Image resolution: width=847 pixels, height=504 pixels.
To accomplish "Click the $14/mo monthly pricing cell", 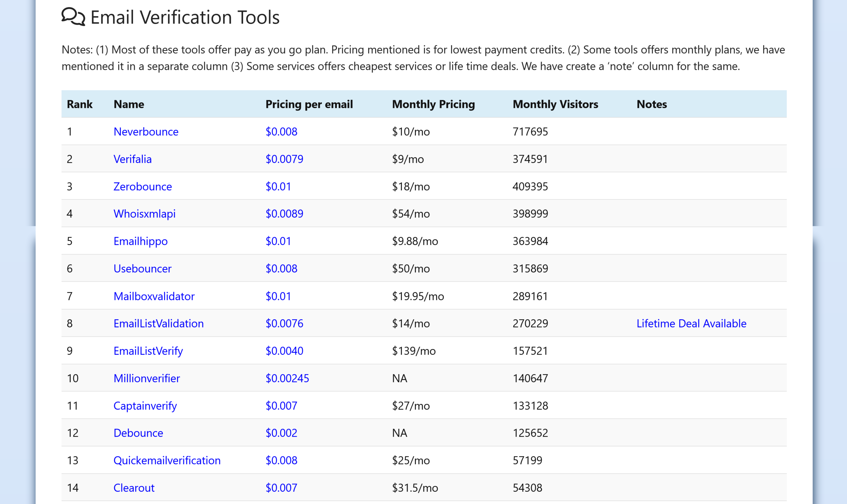I will click(x=411, y=323).
